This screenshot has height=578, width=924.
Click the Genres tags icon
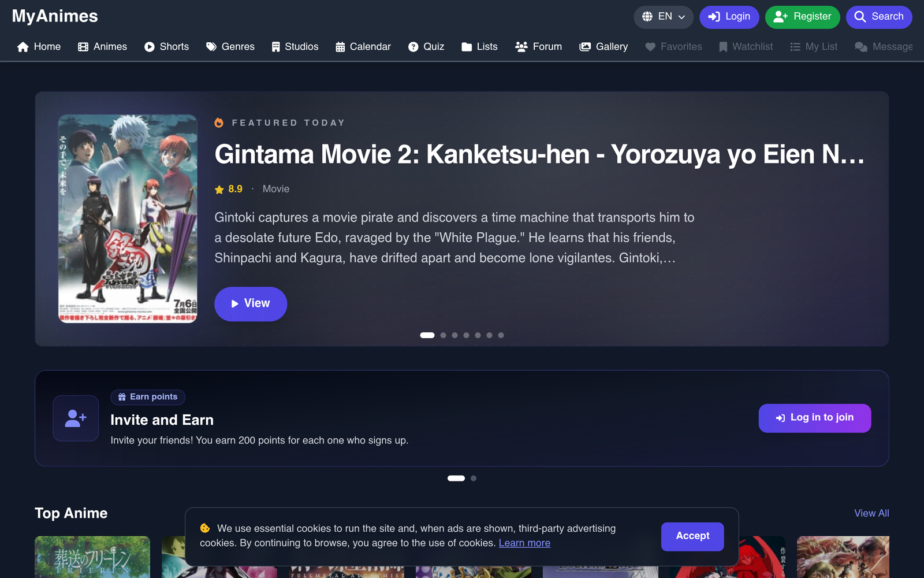(211, 47)
